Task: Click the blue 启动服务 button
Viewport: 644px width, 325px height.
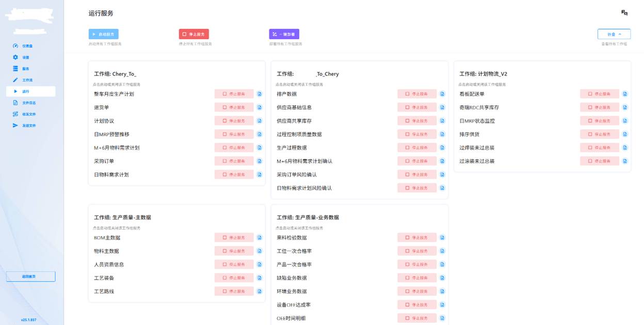Action: tap(104, 34)
